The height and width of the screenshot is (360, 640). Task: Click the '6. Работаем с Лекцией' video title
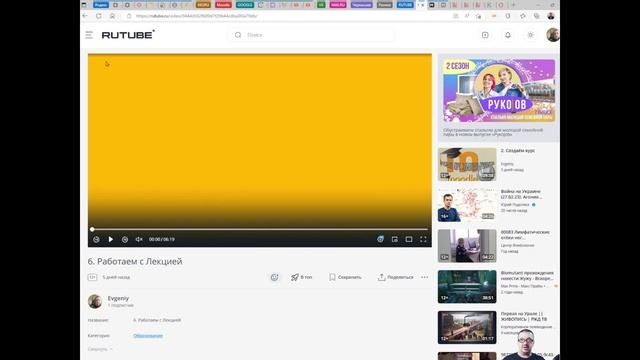click(135, 261)
